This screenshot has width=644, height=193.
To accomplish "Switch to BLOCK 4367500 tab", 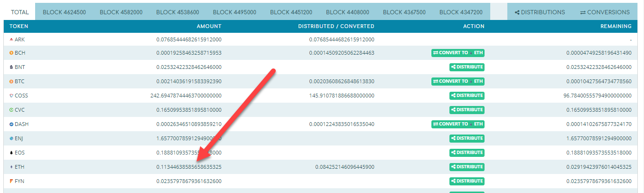I will (x=404, y=12).
